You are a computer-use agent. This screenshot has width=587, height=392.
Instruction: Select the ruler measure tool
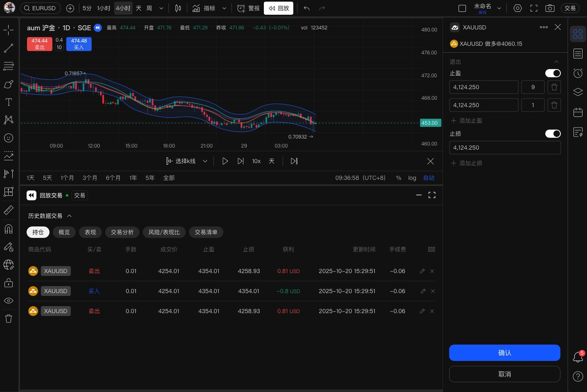tap(9, 210)
